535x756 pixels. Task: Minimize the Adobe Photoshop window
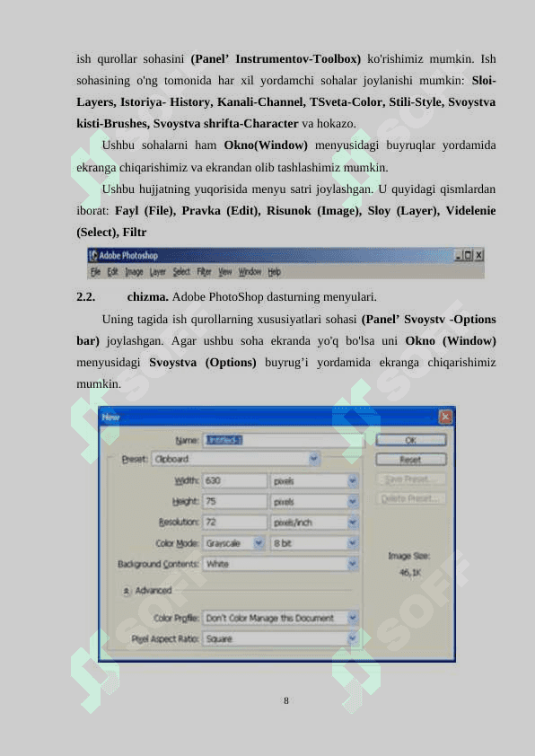[x=459, y=256]
